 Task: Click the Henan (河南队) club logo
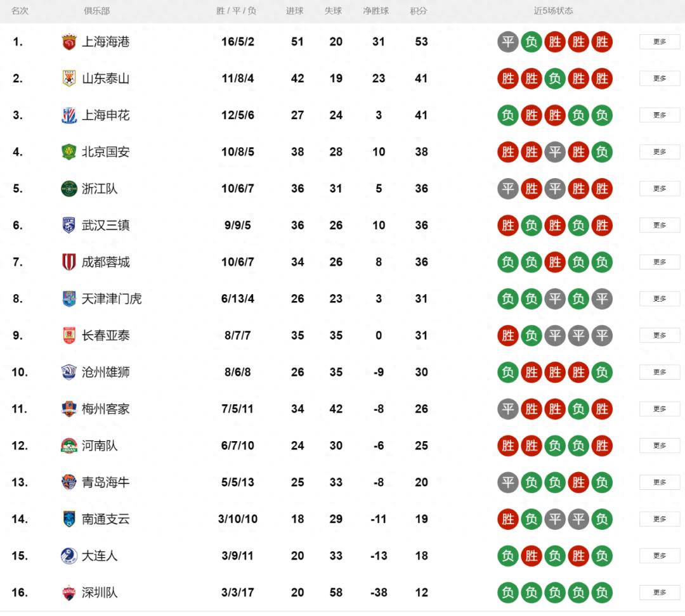coord(68,446)
